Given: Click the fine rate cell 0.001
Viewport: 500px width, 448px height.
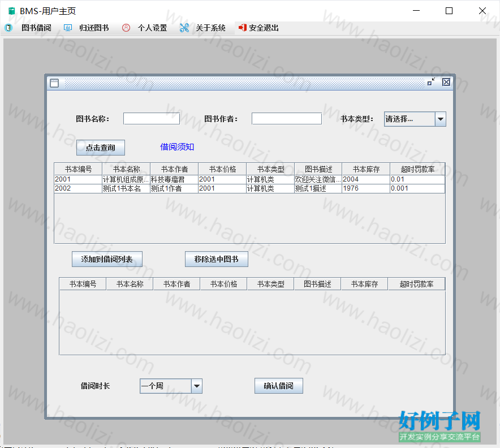Looking at the screenshot, I should (417, 188).
